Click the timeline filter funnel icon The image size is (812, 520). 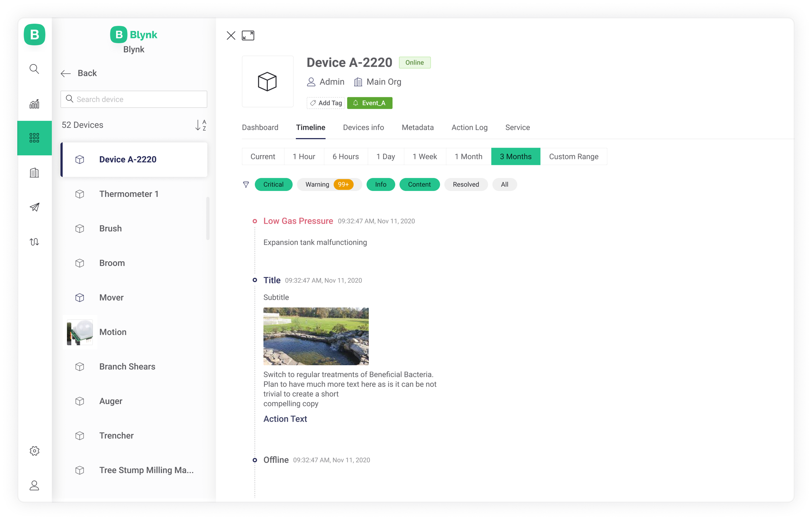[x=246, y=184]
